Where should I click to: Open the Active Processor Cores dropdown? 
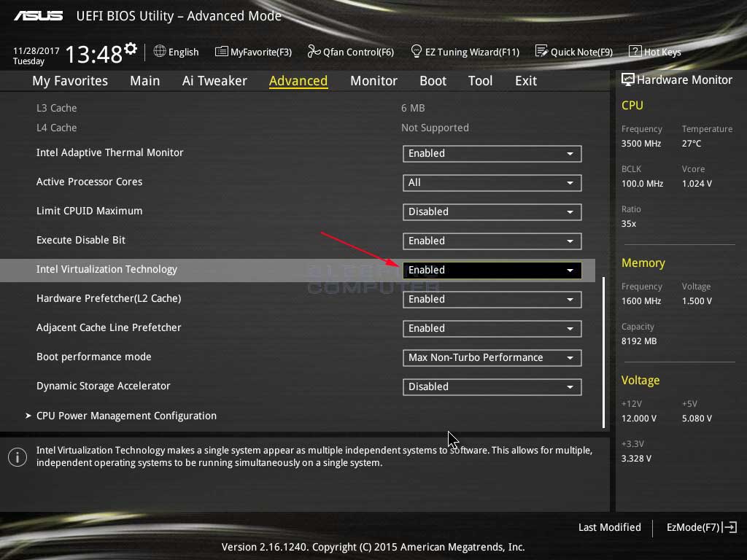[x=492, y=182]
